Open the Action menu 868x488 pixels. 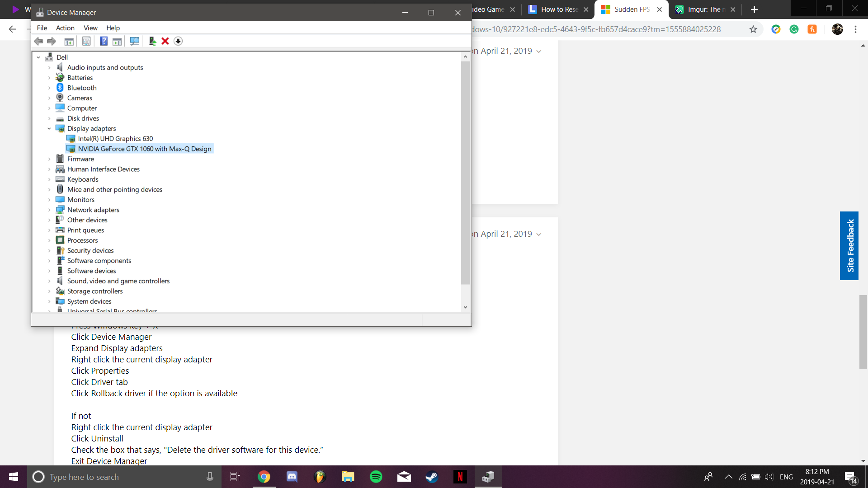pos(65,28)
